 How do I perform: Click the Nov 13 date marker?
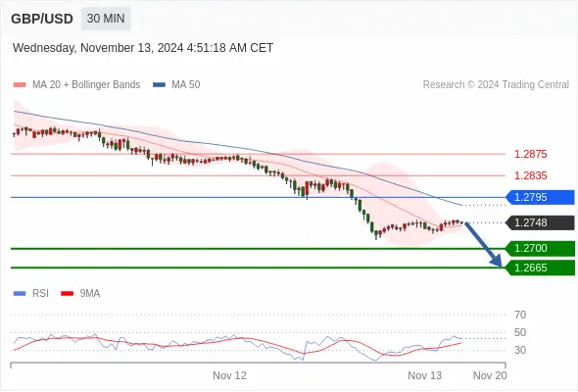coord(424,375)
